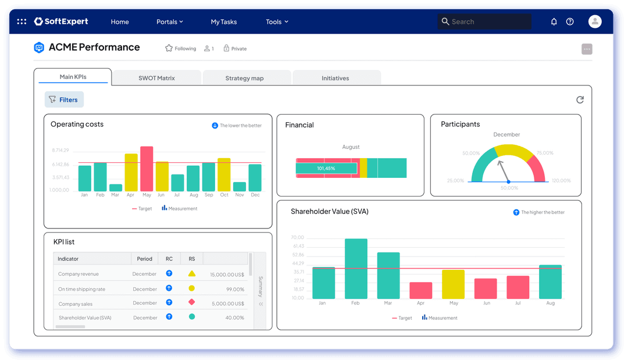This screenshot has width=628, height=364.
Task: Open the Strategy map tab
Action: coord(245,78)
